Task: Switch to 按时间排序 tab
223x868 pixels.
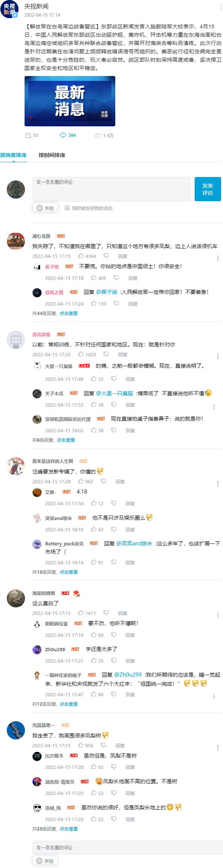Action: [52, 155]
